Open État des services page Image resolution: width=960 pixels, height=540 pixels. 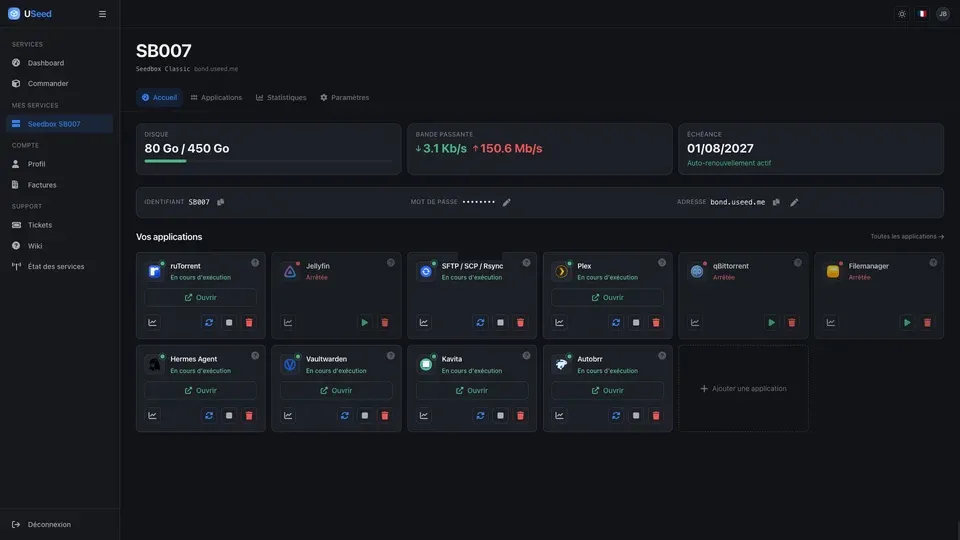(x=59, y=266)
